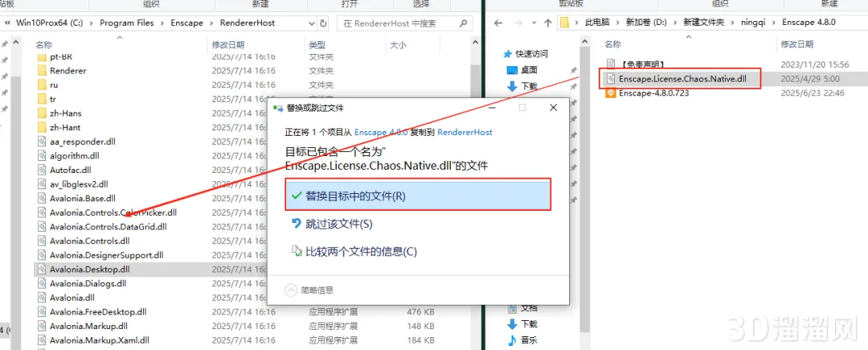The height and width of the screenshot is (350, 868).
Task: Open the Renderer folder icon
Action: click(42, 71)
